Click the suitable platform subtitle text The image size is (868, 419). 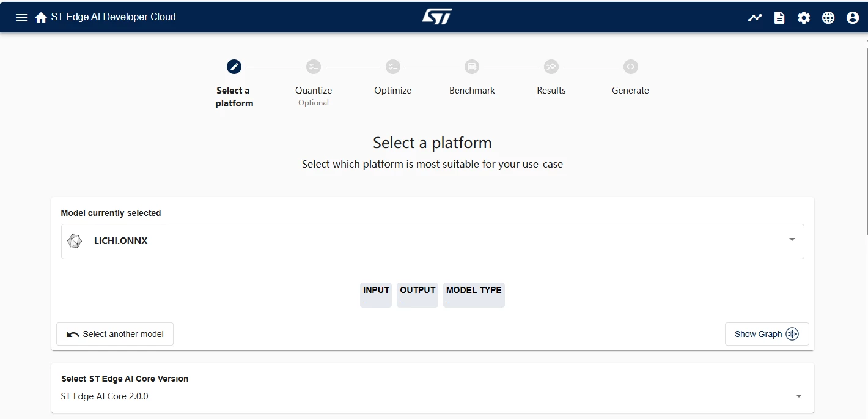[x=432, y=164]
